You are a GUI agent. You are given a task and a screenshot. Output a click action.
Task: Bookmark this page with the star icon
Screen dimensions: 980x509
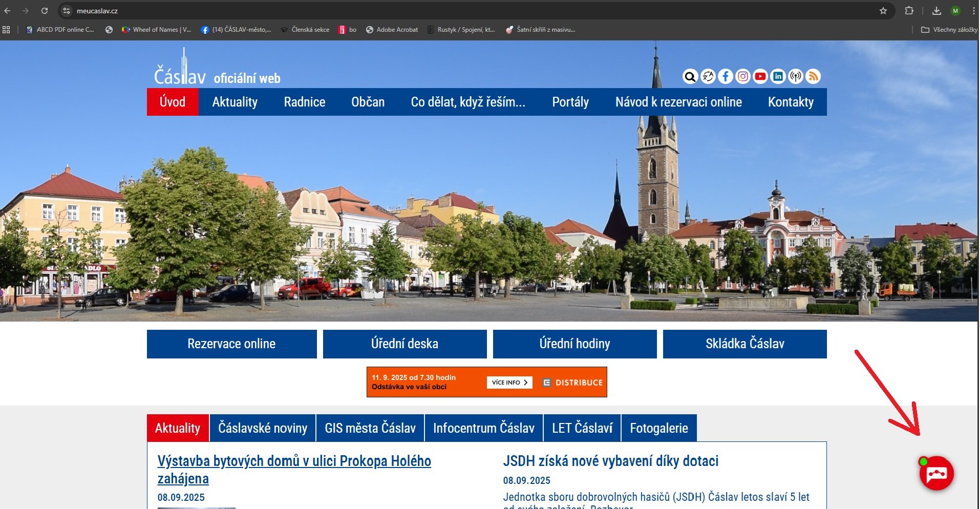[x=883, y=11]
